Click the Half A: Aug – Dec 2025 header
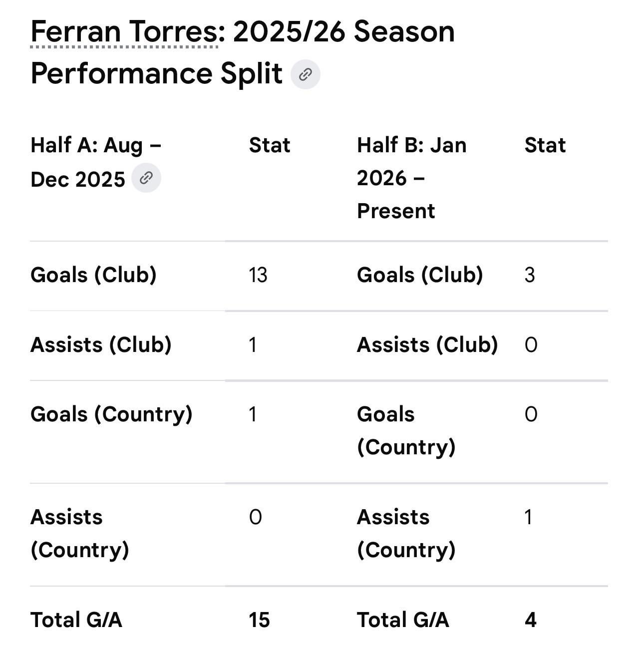Screen dimensions: 644x651 95,162
